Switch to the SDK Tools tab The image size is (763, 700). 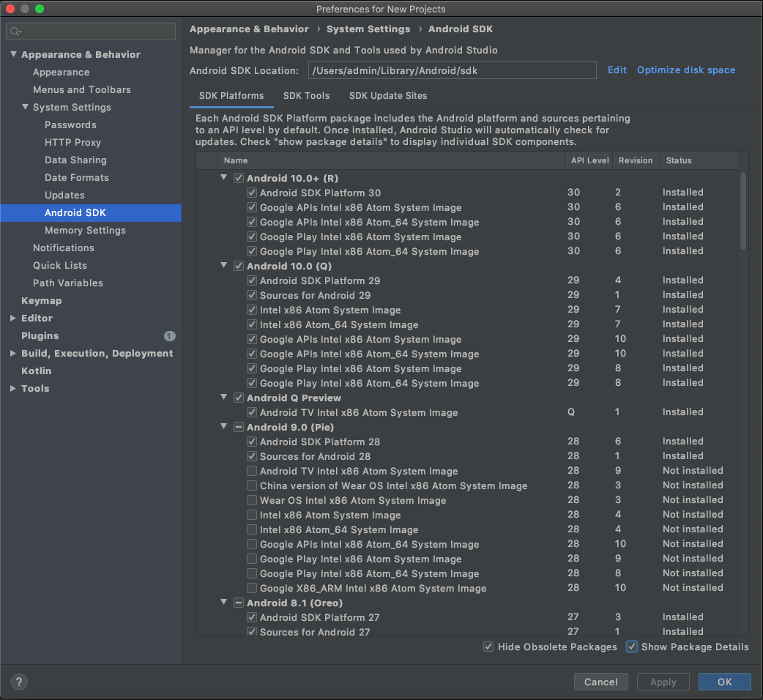pyautogui.click(x=306, y=95)
